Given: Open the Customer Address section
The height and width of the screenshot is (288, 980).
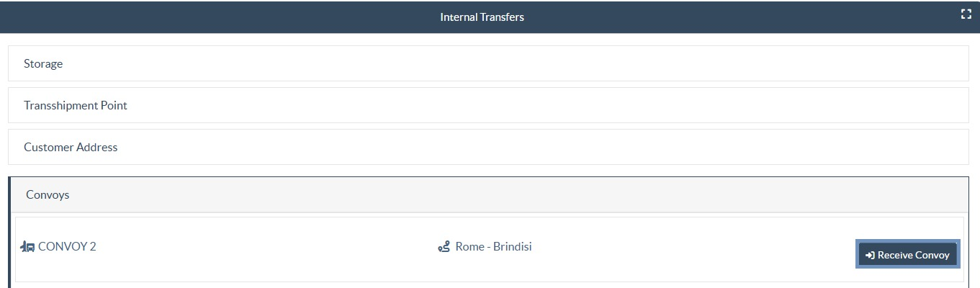Looking at the screenshot, I should [x=488, y=147].
